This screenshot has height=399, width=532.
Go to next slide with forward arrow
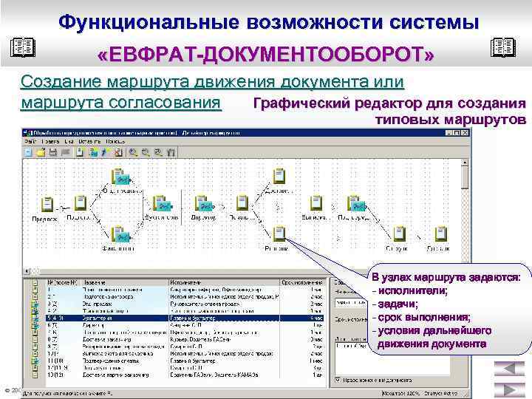pyautogui.click(x=509, y=390)
